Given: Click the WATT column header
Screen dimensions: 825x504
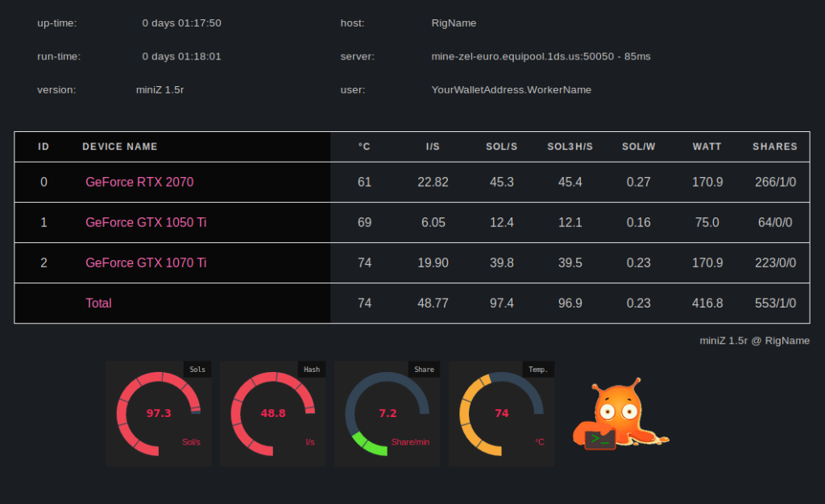Looking at the screenshot, I should click(x=707, y=147).
